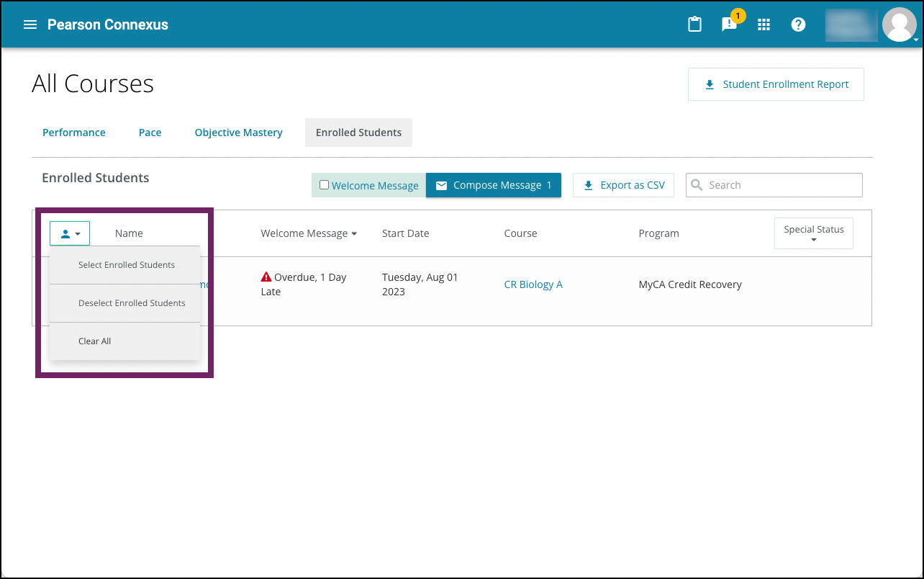The image size is (924, 579).
Task: Click the All Courses heading
Action: (x=93, y=84)
